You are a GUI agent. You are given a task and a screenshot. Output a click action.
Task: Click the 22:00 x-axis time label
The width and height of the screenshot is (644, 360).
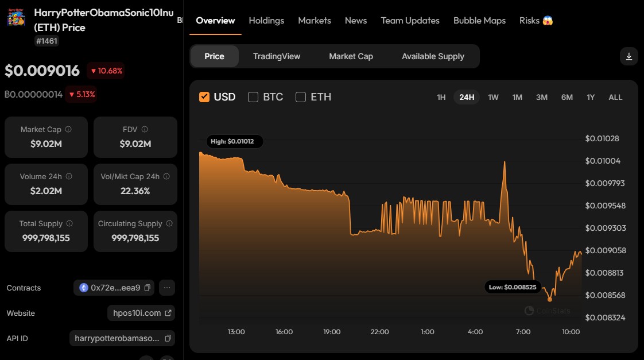[379, 332]
